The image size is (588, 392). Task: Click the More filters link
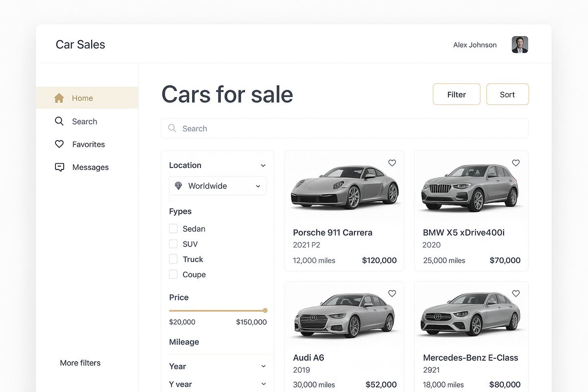(x=80, y=363)
